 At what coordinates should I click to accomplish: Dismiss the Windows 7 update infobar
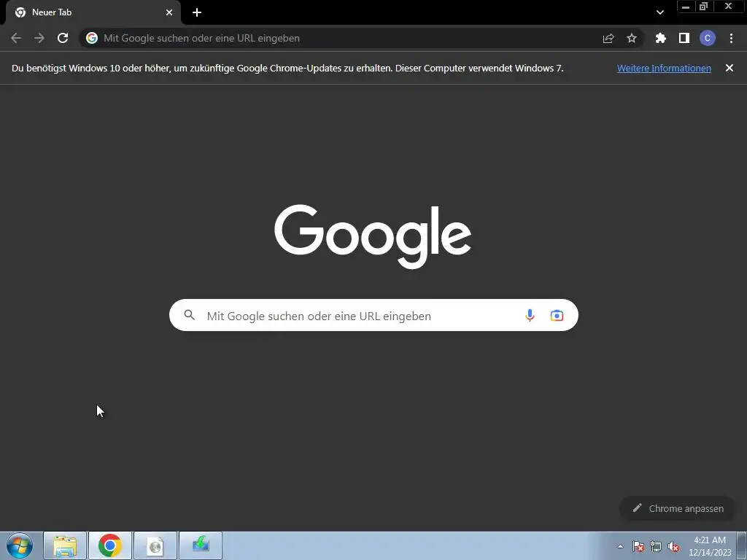coord(729,68)
